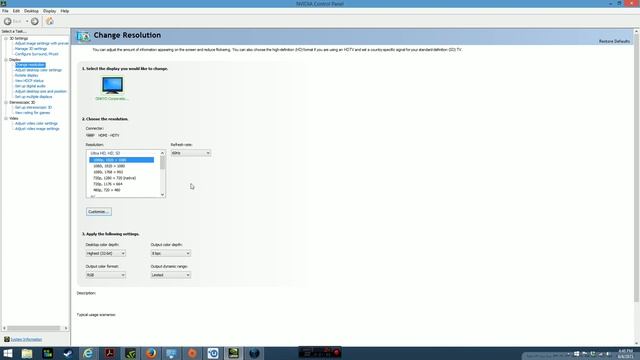
Task: Select View HDCP status task
Action: [29, 81]
